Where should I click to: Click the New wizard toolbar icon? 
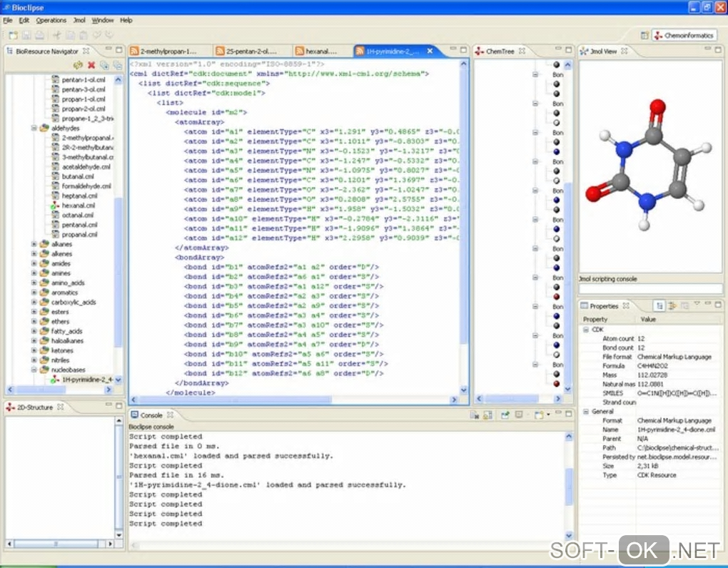point(13,35)
